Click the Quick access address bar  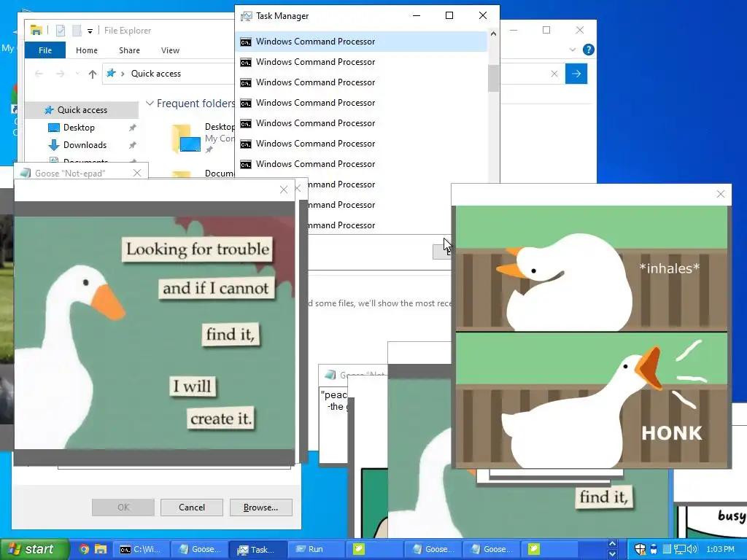pyautogui.click(x=169, y=74)
